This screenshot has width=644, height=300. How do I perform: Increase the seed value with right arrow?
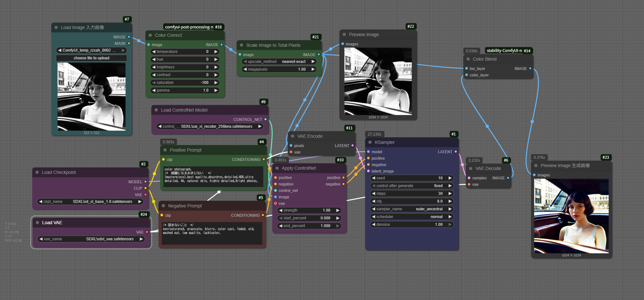point(450,178)
